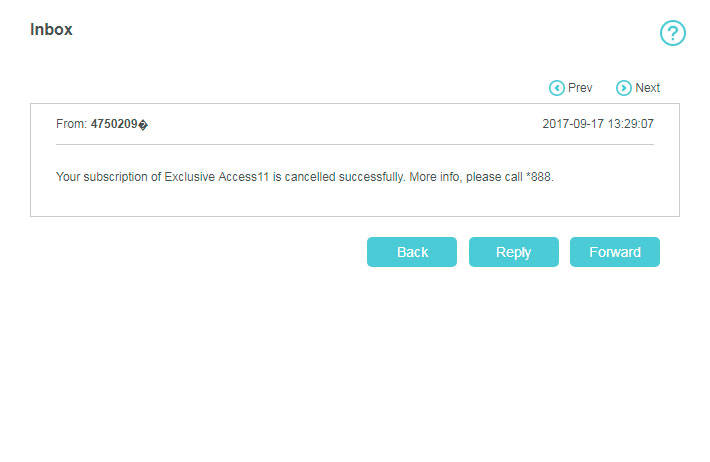This screenshot has height=462, width=710.
Task: Select the sender number 4750209
Action: tap(113, 124)
